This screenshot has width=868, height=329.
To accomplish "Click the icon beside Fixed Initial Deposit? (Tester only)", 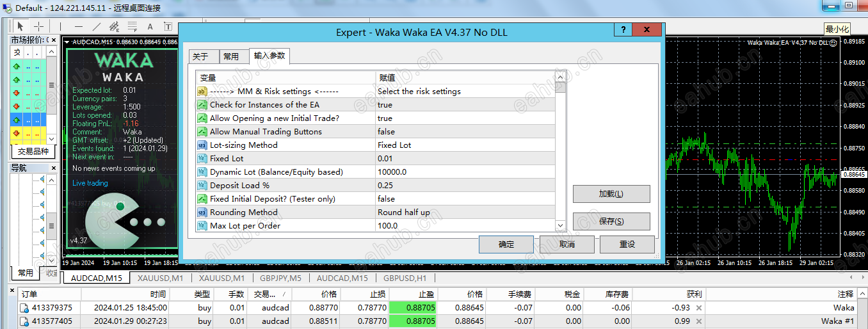I will [202, 199].
